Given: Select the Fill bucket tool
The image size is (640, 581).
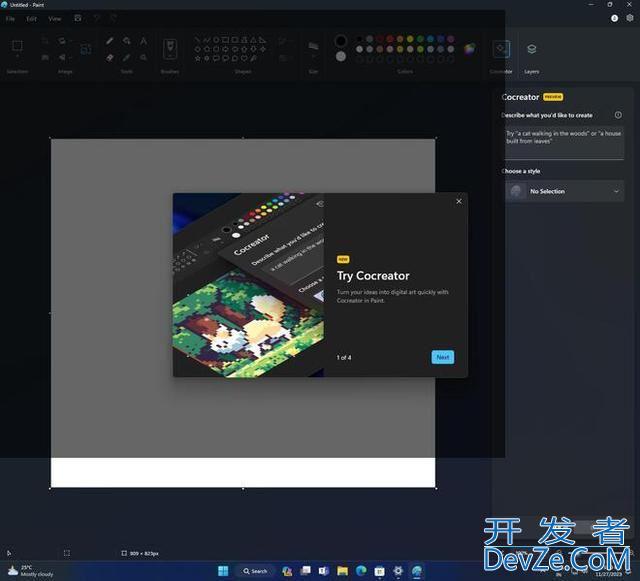Looking at the screenshot, I should [127, 41].
